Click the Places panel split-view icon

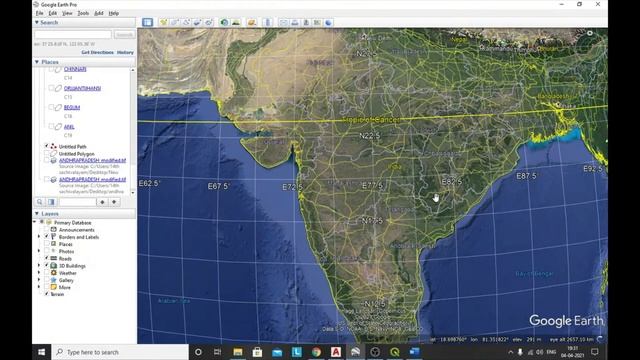click(51, 202)
